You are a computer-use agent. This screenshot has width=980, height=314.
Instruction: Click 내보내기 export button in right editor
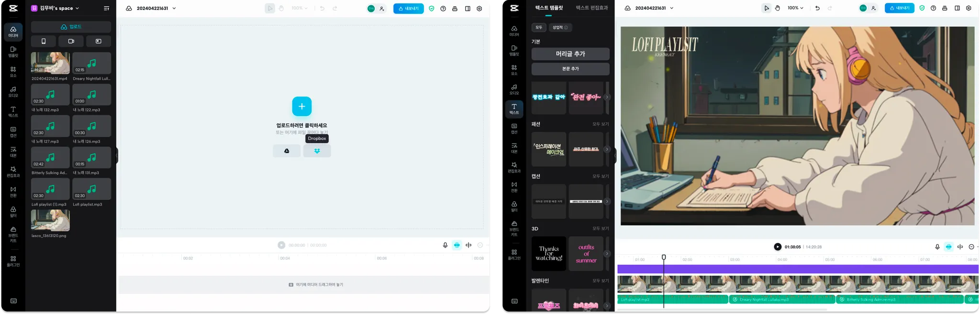[899, 8]
